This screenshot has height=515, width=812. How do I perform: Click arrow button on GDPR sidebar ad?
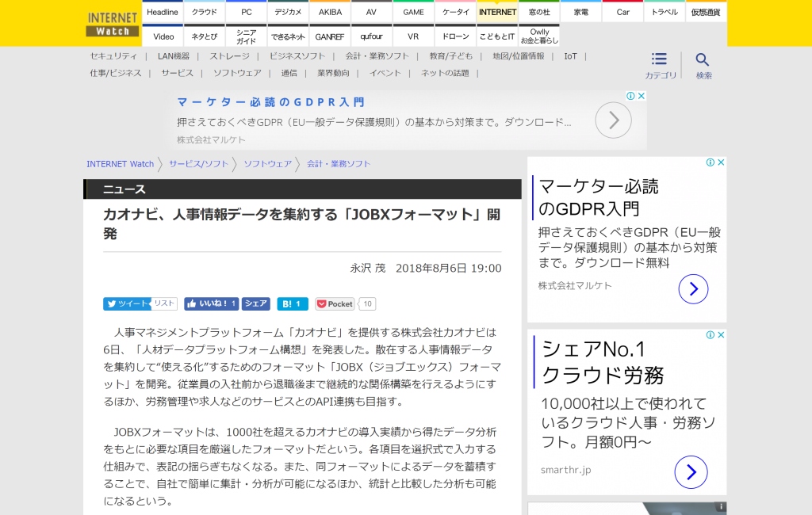[x=693, y=289]
